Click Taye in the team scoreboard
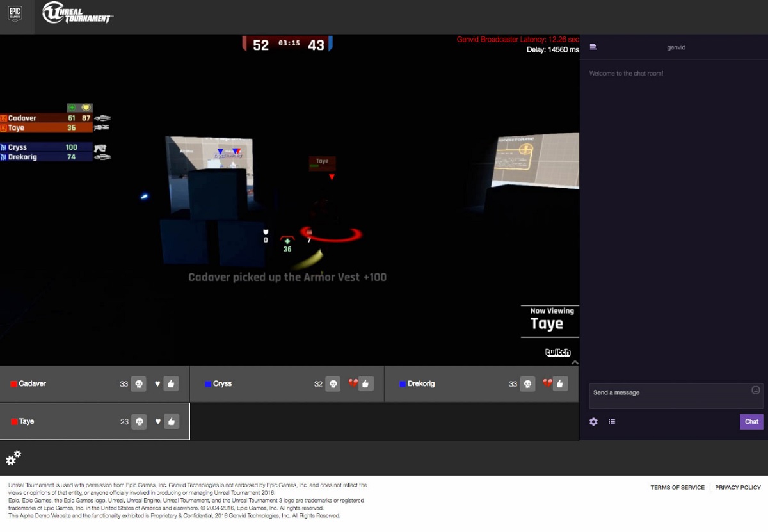Screen dimensions: 768x532 47,128
